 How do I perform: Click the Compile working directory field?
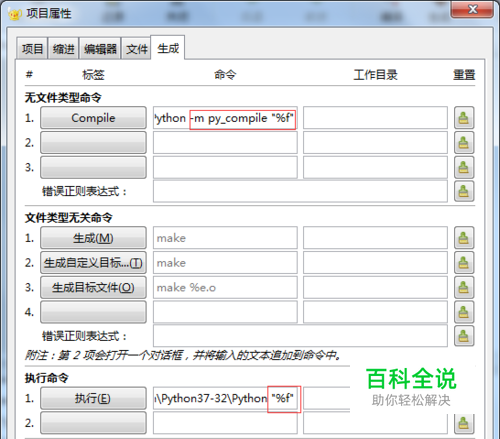pos(375,118)
